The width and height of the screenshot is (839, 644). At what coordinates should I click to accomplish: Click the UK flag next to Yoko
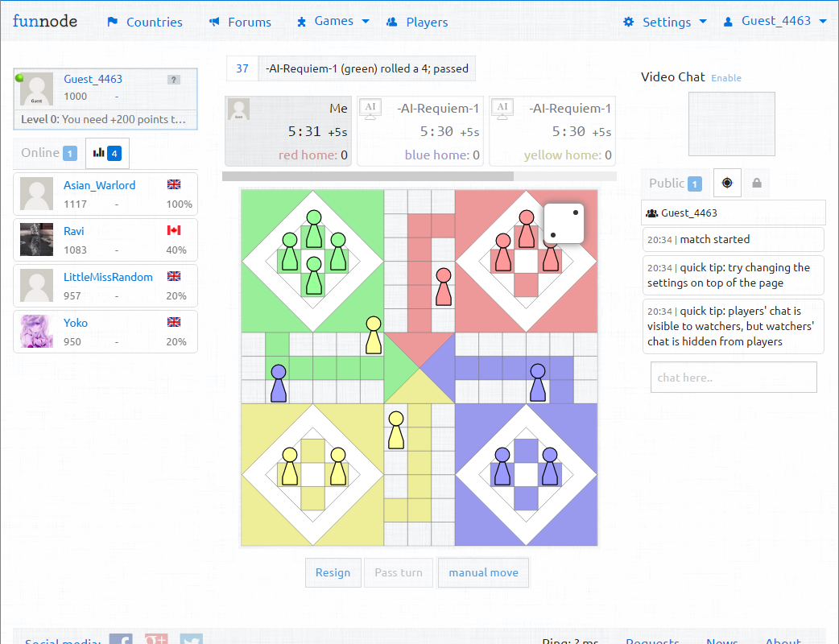coord(174,322)
